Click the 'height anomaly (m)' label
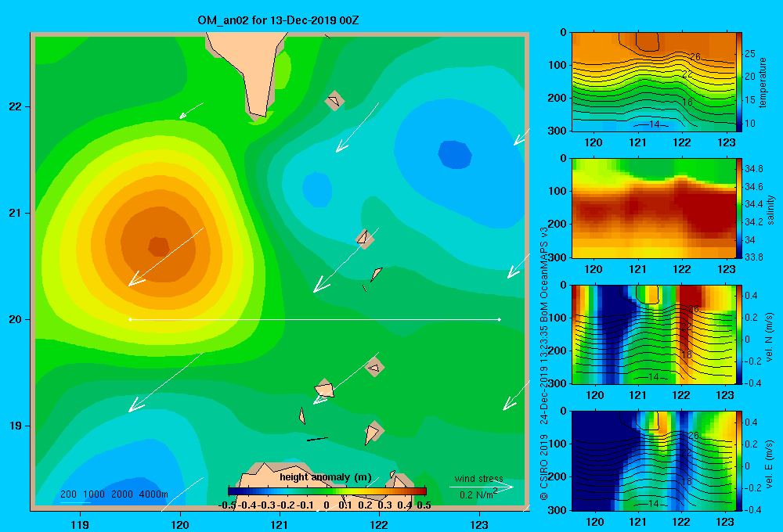Viewport: 783px width, 532px height. pyautogui.click(x=326, y=477)
